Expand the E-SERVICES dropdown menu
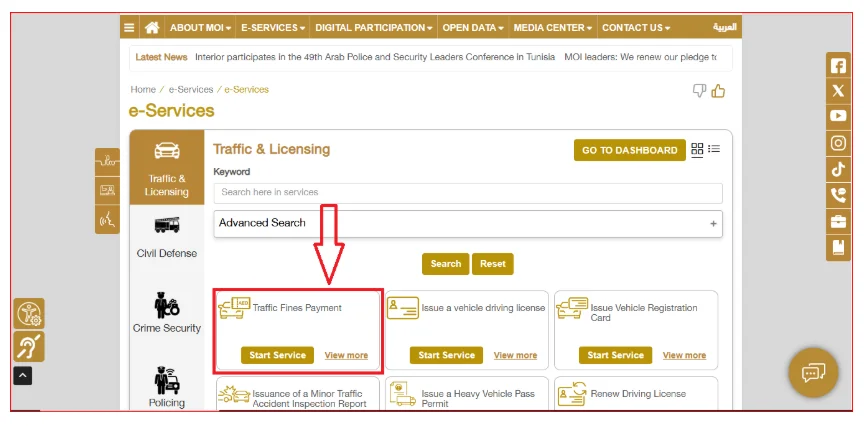Screen dimensions: 866x426 click(x=273, y=28)
